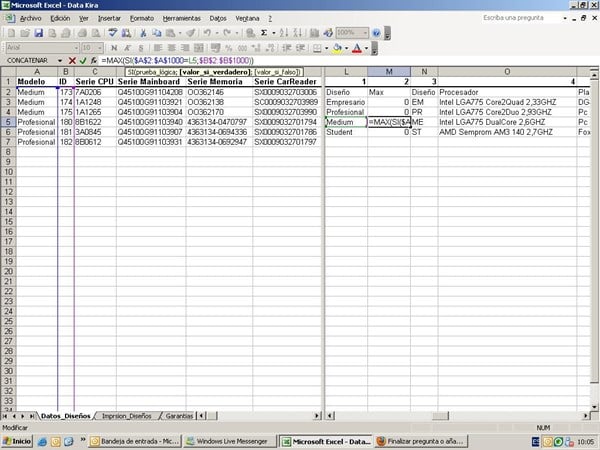Cancel formula entry with red X
This screenshot has width=600, height=450.
72,61
